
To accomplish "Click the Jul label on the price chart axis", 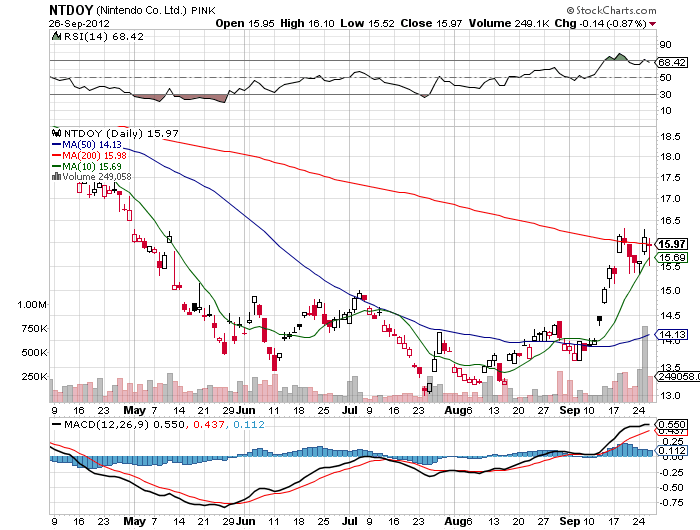I will coord(350,410).
